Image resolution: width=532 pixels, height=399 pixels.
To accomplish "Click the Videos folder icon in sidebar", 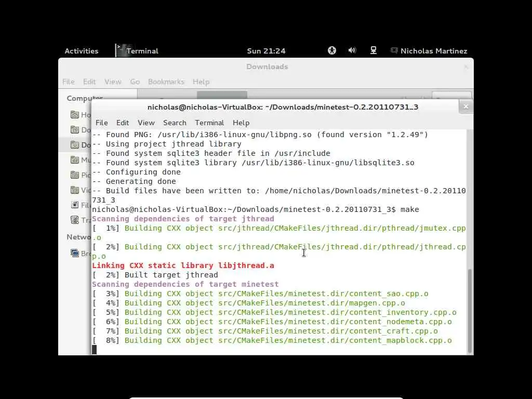I will pos(75,190).
